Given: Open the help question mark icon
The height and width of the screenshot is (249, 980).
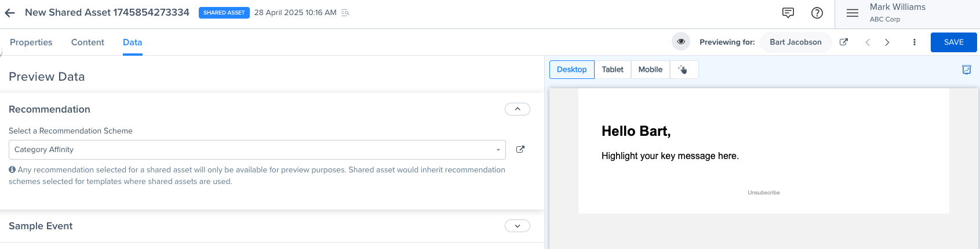Looking at the screenshot, I should click(817, 13).
